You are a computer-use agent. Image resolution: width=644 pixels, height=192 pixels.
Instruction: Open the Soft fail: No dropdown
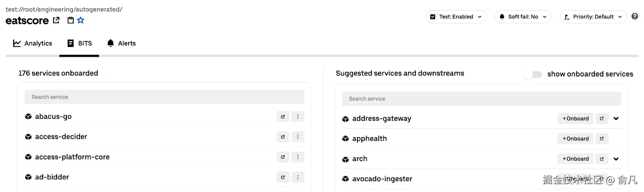tap(523, 17)
